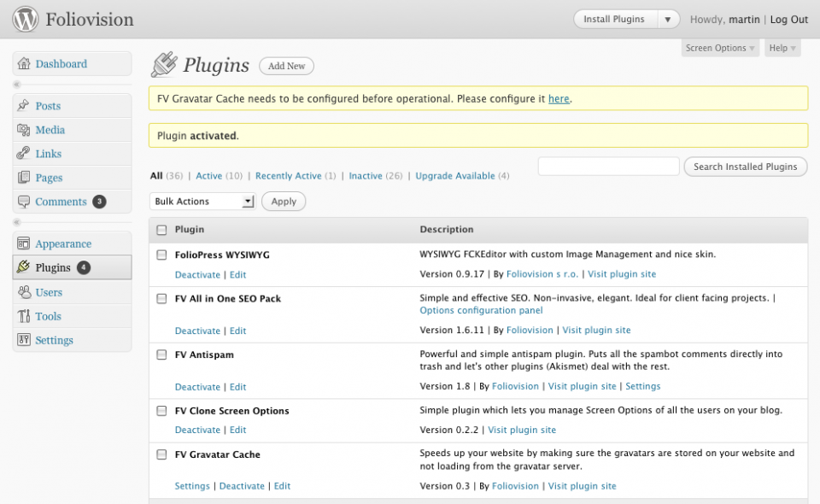Open the Settings menu item in sidebar
820x504 pixels.
(x=55, y=340)
